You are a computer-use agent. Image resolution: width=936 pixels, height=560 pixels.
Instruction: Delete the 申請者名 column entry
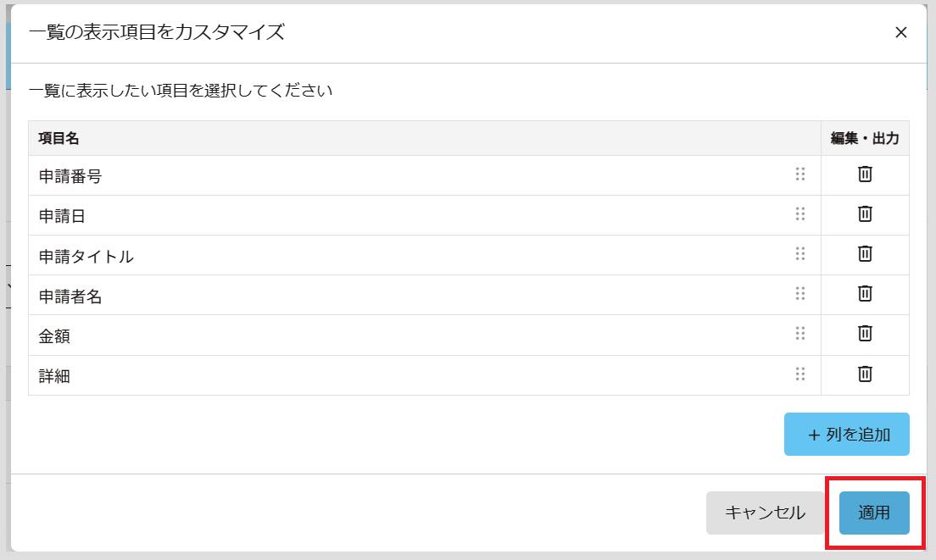point(865,294)
